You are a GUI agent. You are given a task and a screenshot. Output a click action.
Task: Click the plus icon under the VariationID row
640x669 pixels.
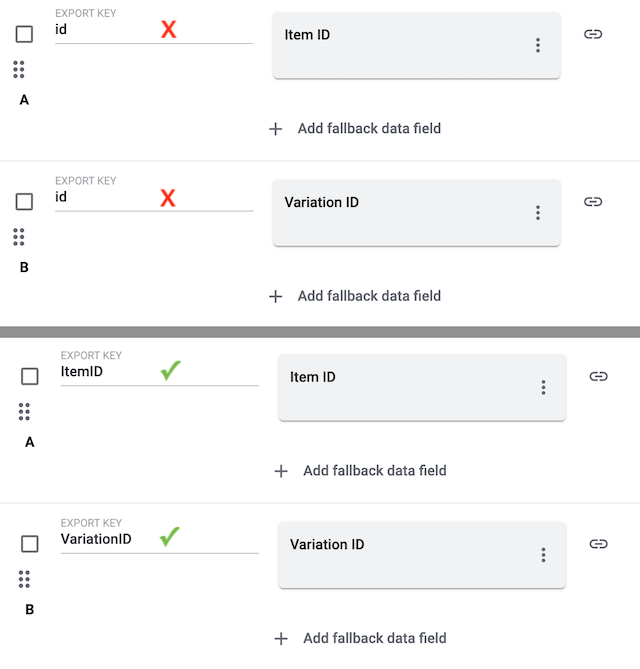click(x=281, y=638)
